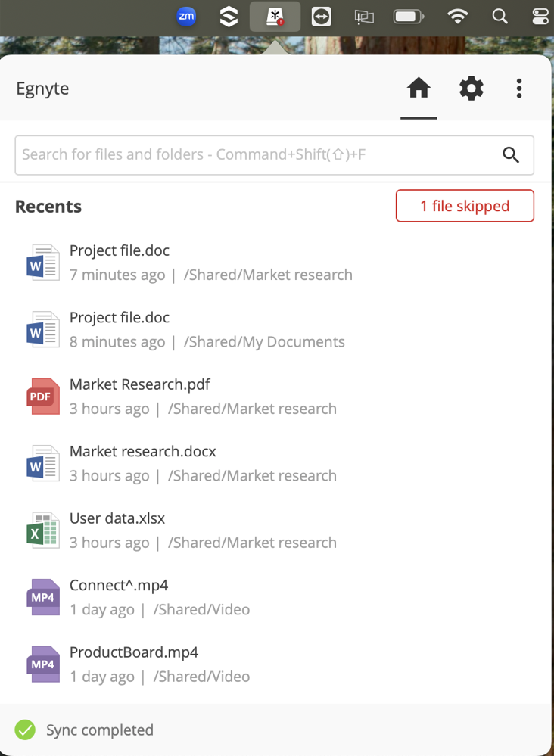Image resolution: width=554 pixels, height=756 pixels.
Task: Open Spotlight search from the menu bar
Action: click(x=500, y=16)
